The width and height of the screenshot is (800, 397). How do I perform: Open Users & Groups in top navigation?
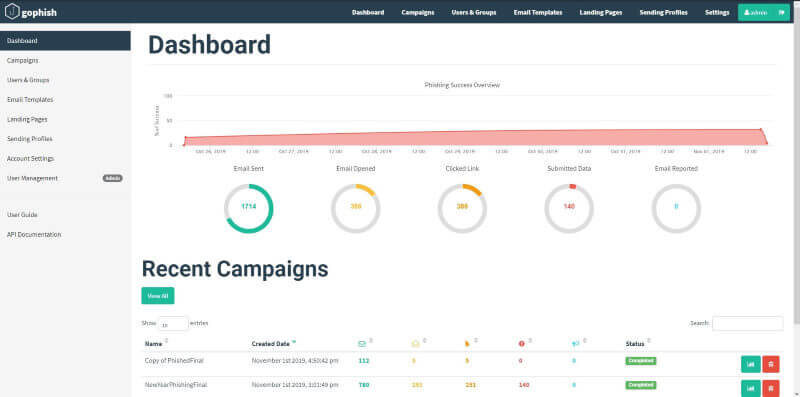click(x=474, y=12)
